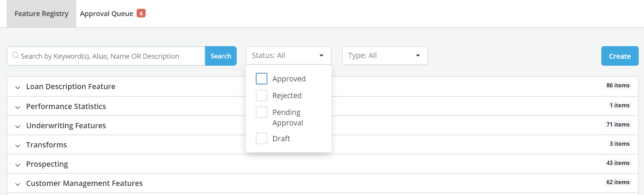The width and height of the screenshot is (644, 195).
Task: Expand Customer Management Features chevron
Action: click(18, 184)
